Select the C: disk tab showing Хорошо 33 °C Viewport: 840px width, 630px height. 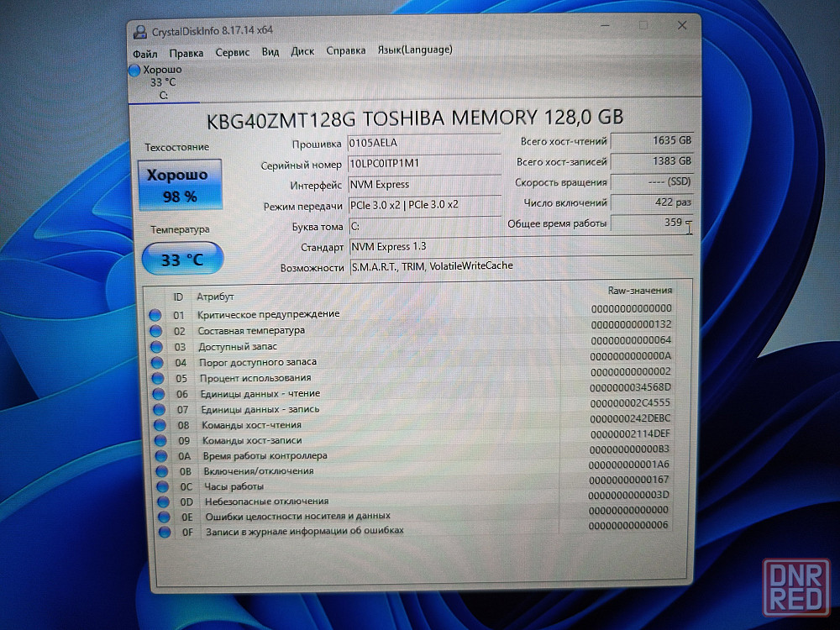pos(163,82)
